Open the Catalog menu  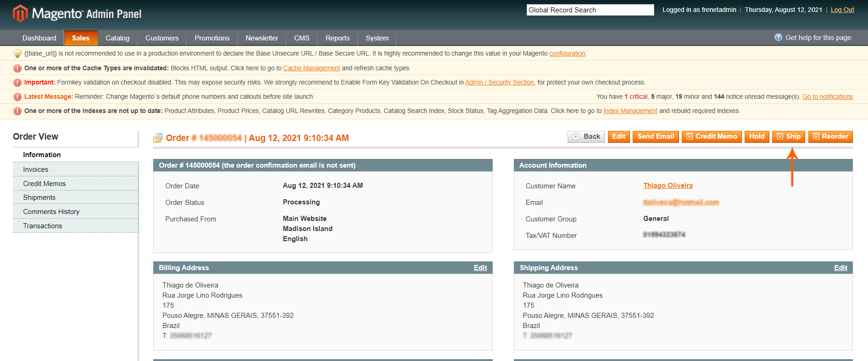pyautogui.click(x=117, y=38)
